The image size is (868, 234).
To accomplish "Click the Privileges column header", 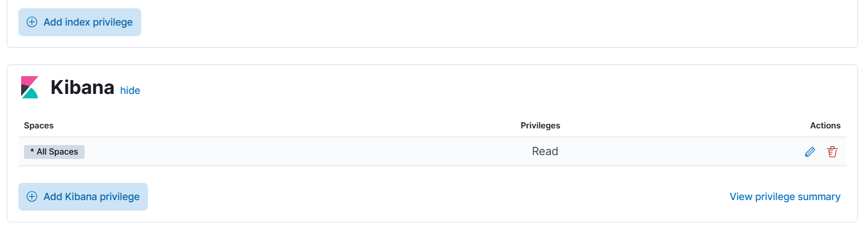I will pyautogui.click(x=540, y=126).
